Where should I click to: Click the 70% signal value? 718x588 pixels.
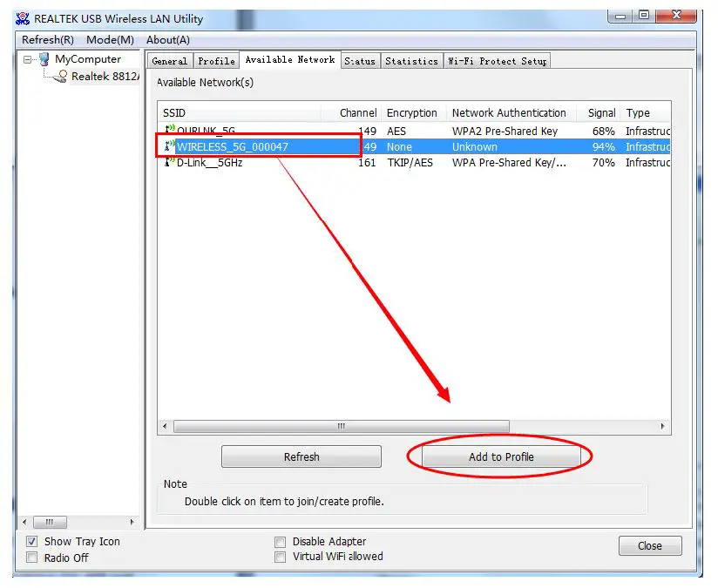click(603, 163)
